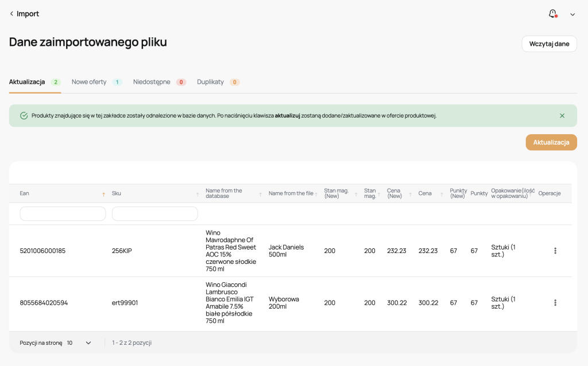Click the Sku filter input field
This screenshot has width=588, height=366.
[x=154, y=213]
